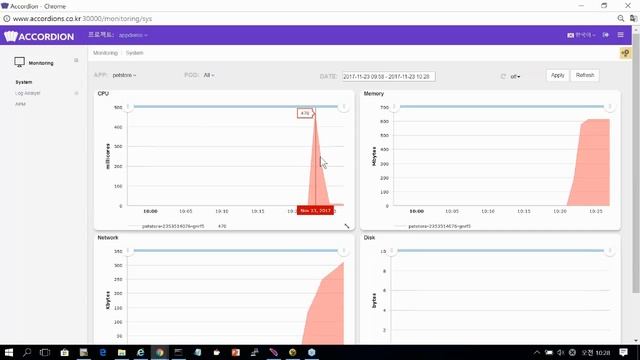Image resolution: width=640 pixels, height=360 pixels.
Task: Click the logout icon in purple header
Action: point(606,35)
